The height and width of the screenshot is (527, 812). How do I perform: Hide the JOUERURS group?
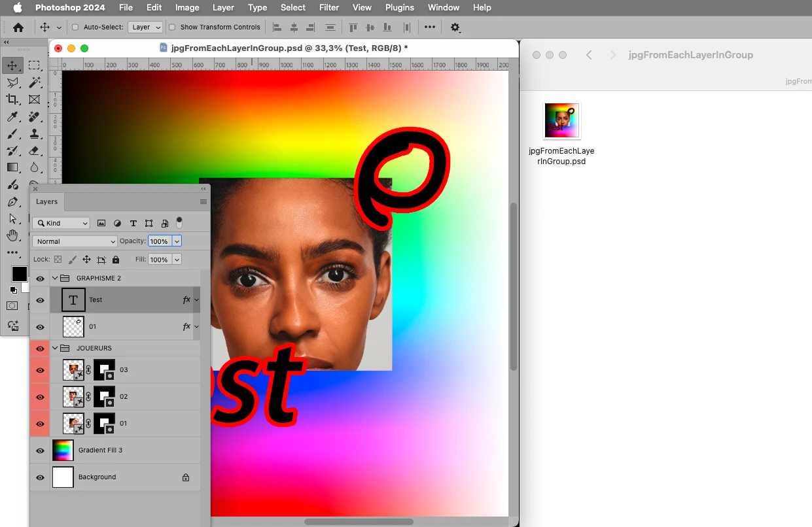point(40,348)
